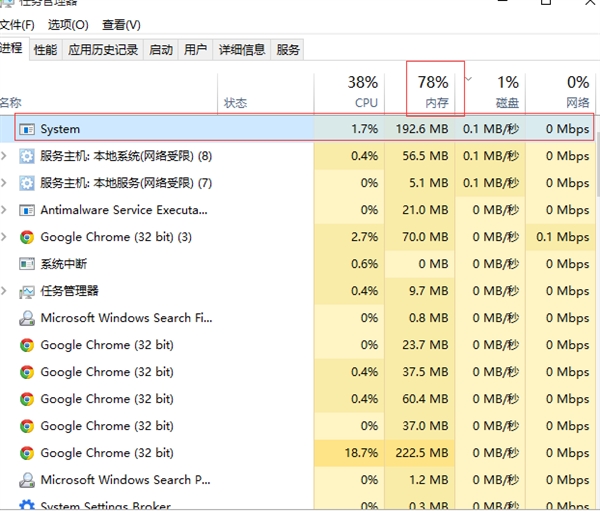Viewport: 600px width, 511px height.
Task: Click the gear icon of 服务主机: 本地服务
Action: (x=27, y=183)
